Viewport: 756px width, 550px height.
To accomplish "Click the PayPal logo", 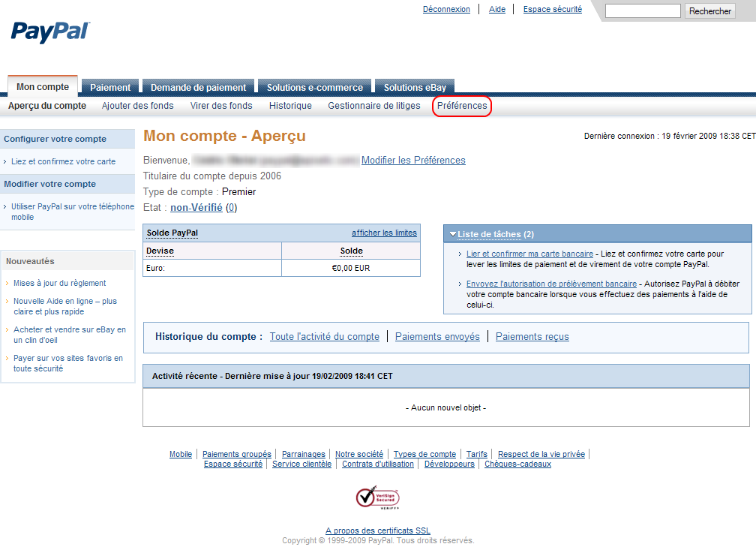I will tap(50, 32).
